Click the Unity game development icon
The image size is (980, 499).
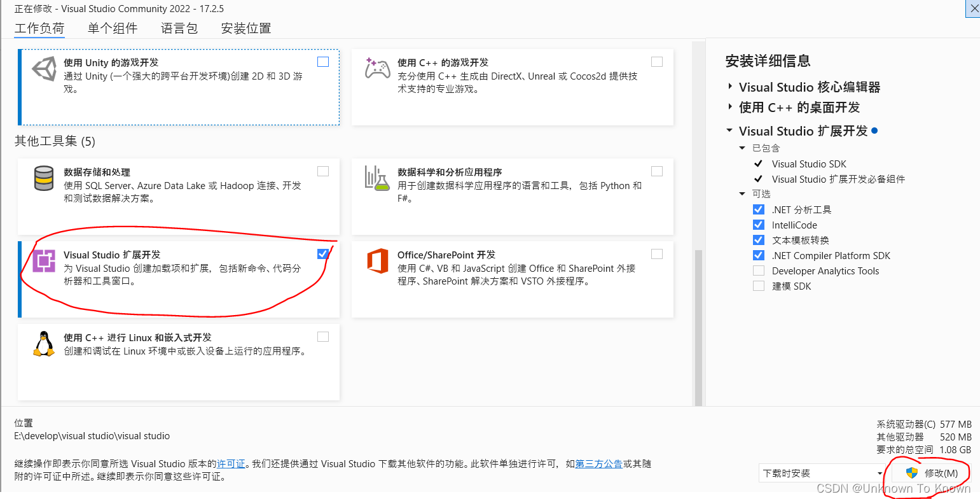coord(44,69)
